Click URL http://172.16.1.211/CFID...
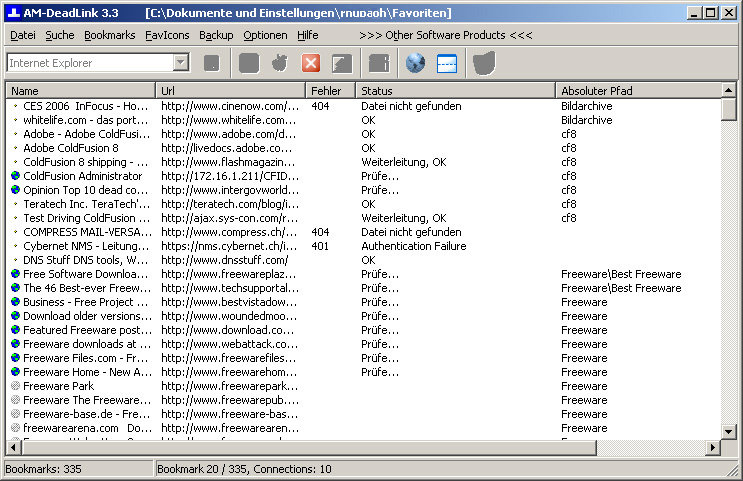The image size is (743, 481). tap(230, 176)
